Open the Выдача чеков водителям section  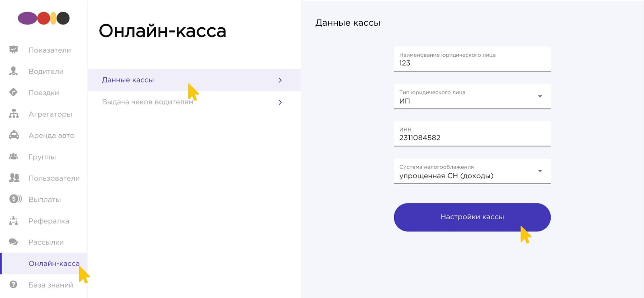(194, 102)
